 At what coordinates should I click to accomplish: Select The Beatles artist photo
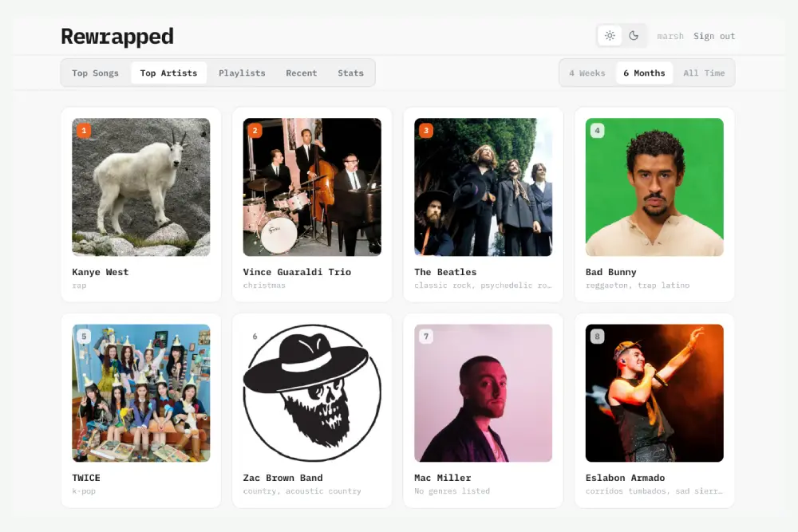pyautogui.click(x=483, y=187)
